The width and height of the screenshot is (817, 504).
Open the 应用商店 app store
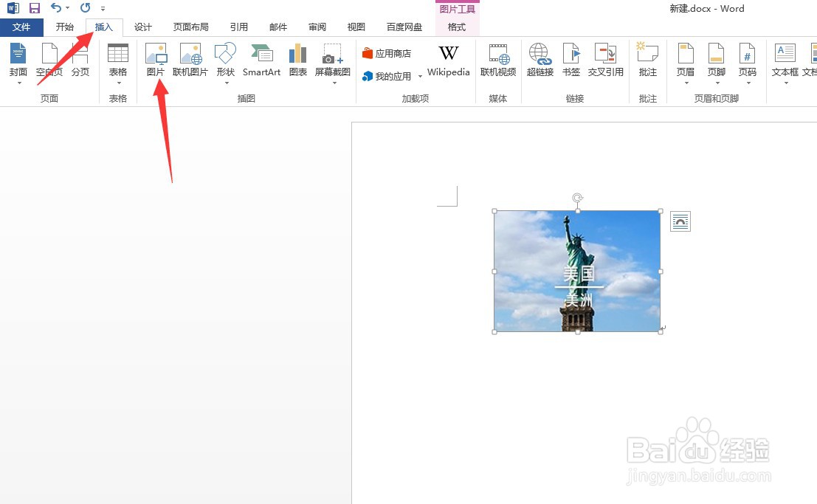click(x=387, y=53)
